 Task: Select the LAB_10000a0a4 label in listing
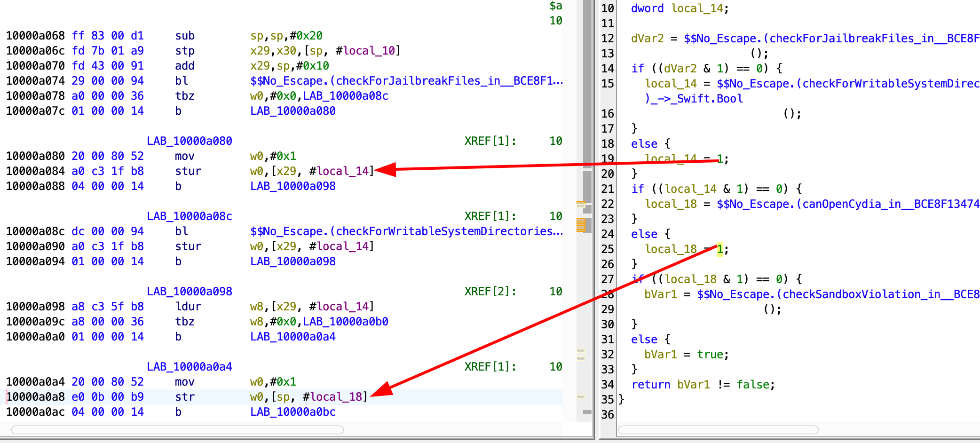coord(190,367)
